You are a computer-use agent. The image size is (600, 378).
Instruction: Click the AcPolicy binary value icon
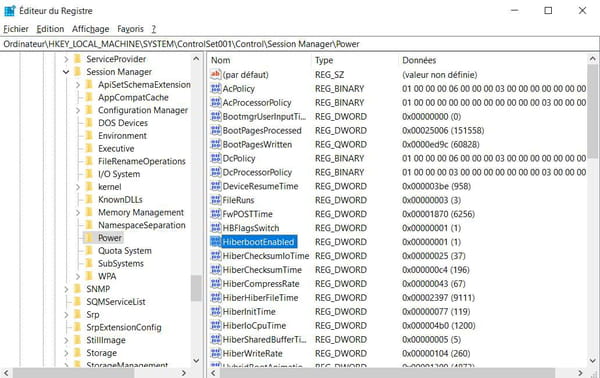coord(216,89)
